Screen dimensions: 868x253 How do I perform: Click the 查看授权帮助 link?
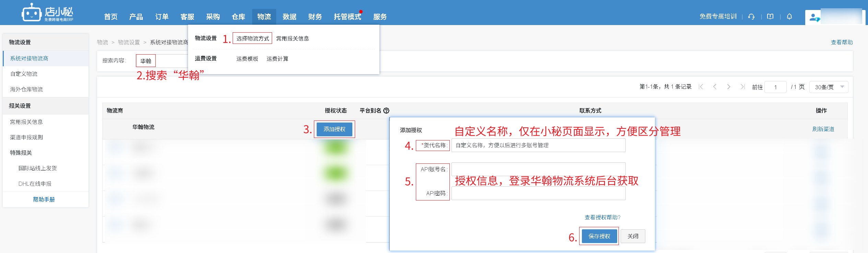pos(602,217)
